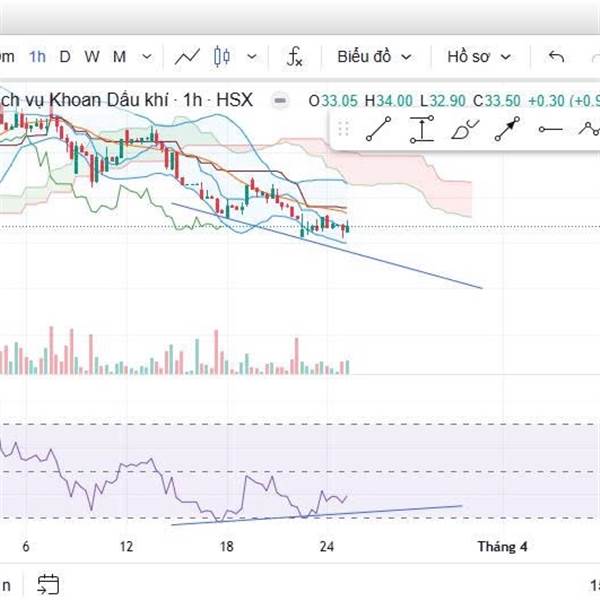Select the arrow line drawing tool
Image resolution: width=600 pixels, height=600 pixels.
click(x=508, y=129)
